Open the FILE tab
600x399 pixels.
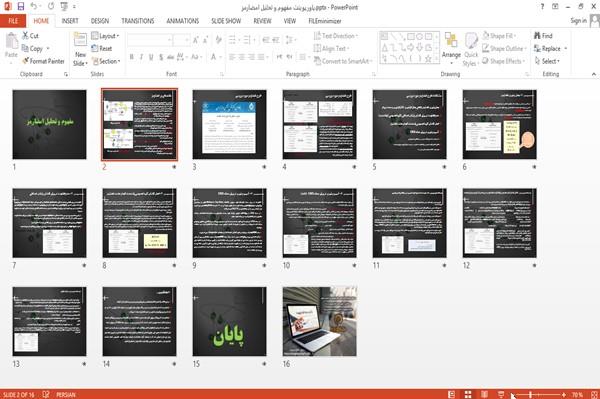[13, 21]
